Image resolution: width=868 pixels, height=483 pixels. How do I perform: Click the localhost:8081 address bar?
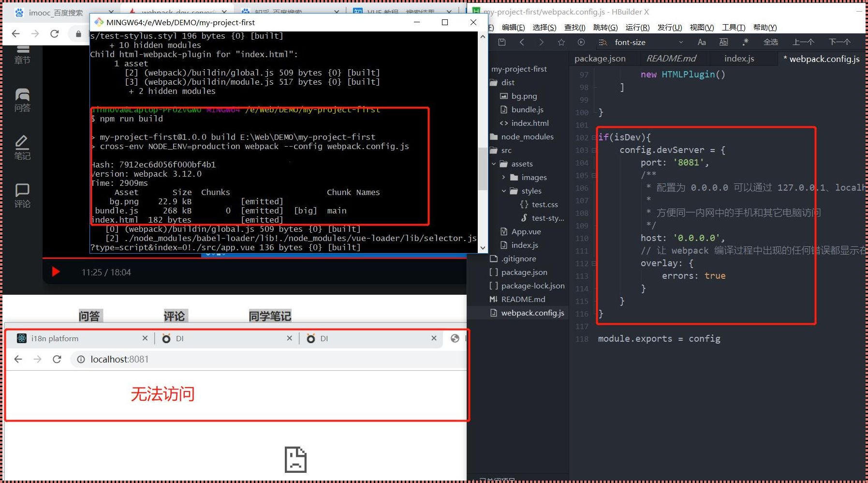(x=268, y=360)
